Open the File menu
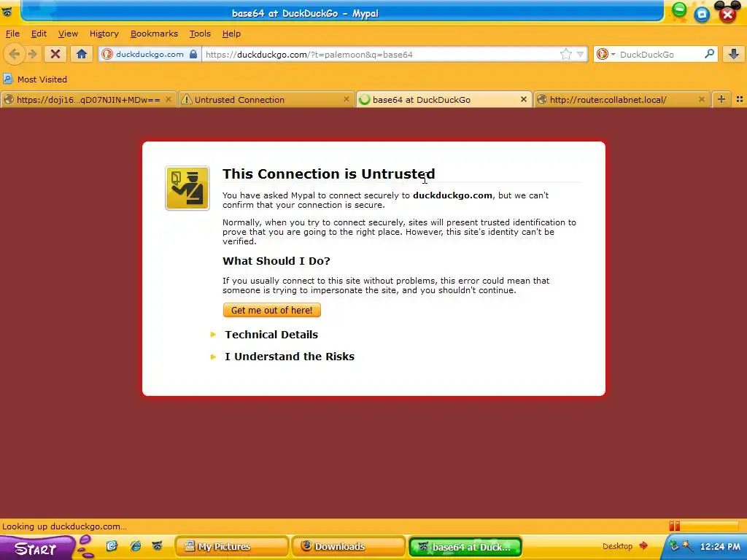Viewport: 747px width, 560px height. (x=12, y=34)
